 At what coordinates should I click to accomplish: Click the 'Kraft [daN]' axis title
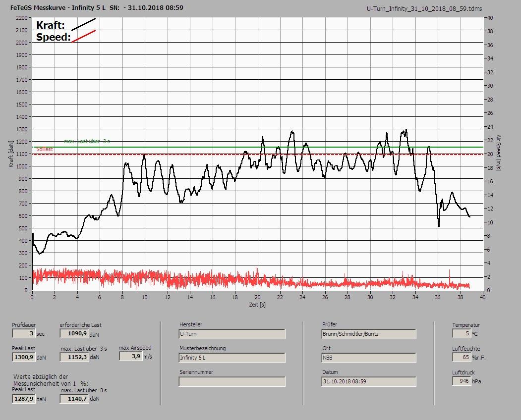(11, 154)
